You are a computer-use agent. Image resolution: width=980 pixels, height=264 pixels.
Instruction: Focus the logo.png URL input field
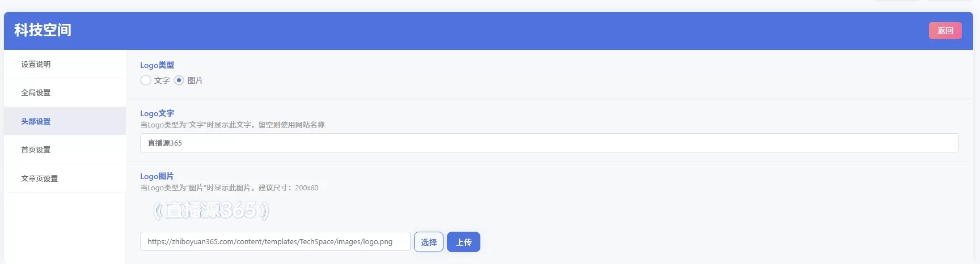pos(275,241)
